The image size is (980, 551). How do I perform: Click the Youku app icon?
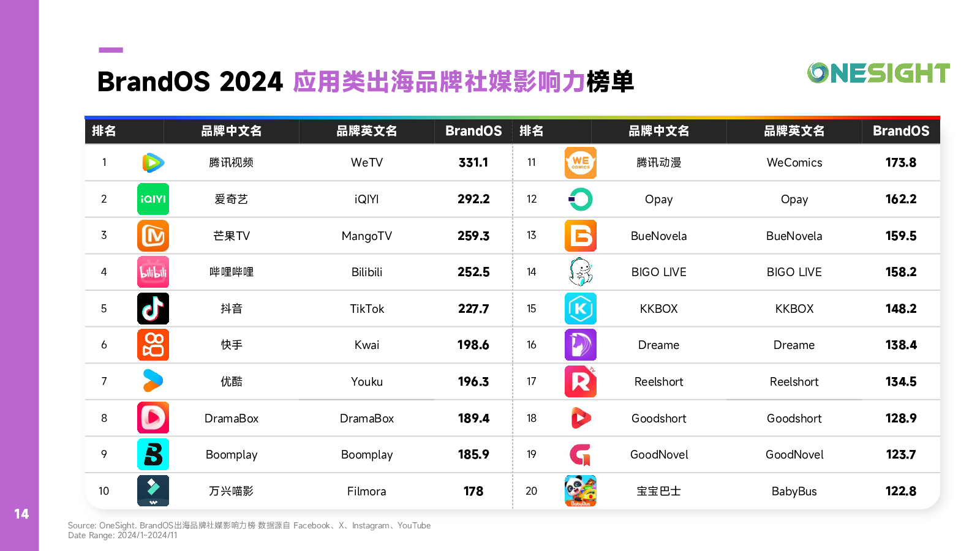[153, 381]
